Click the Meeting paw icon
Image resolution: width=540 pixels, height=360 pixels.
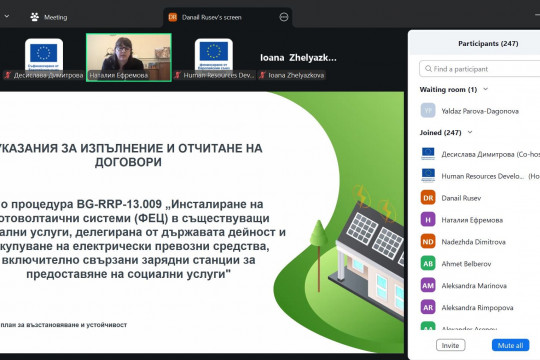[x=34, y=17]
